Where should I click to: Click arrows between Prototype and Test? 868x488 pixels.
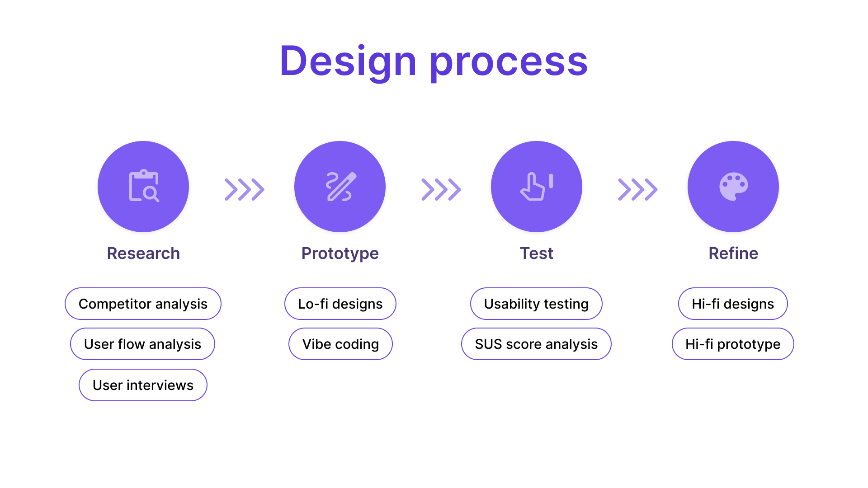tap(441, 189)
